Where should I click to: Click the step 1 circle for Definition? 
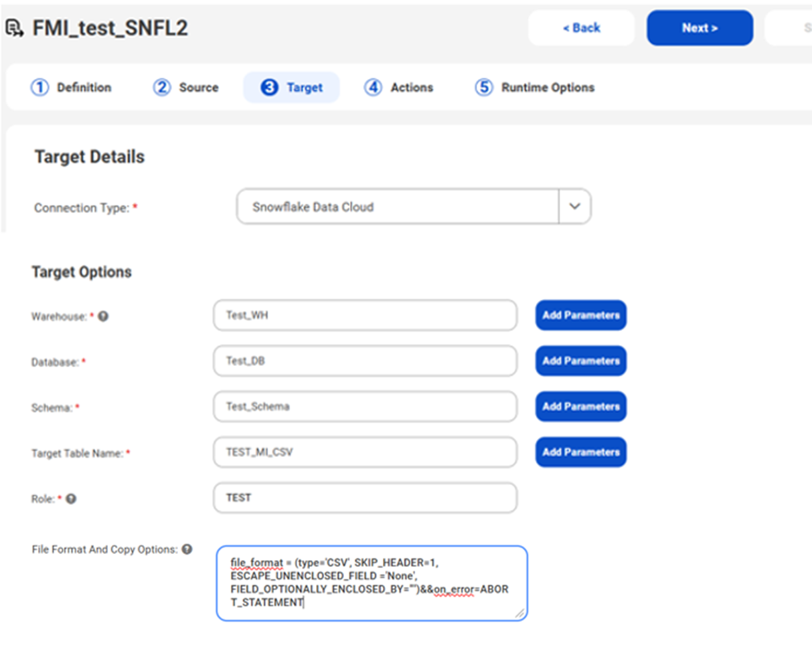click(40, 88)
